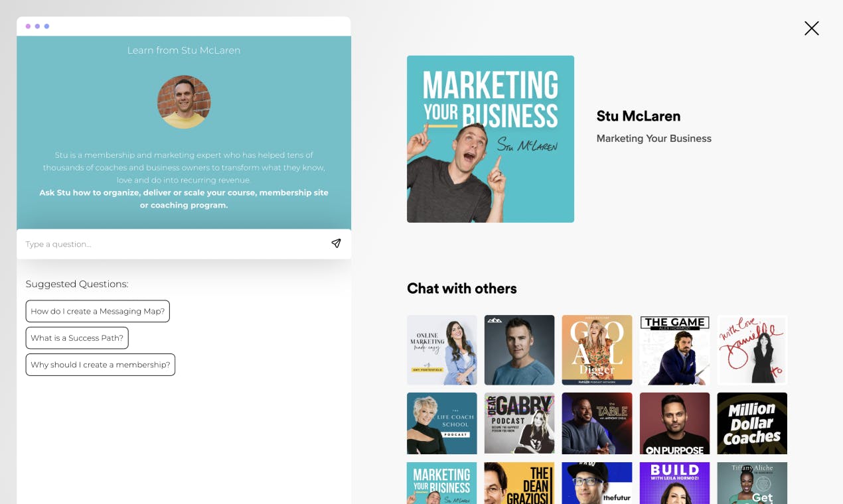
Task: Open the dark-haired man portrait podcast tile
Action: point(520,350)
